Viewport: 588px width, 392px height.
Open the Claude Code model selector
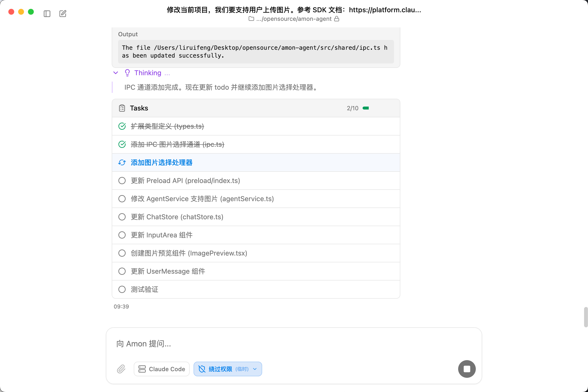click(x=161, y=369)
